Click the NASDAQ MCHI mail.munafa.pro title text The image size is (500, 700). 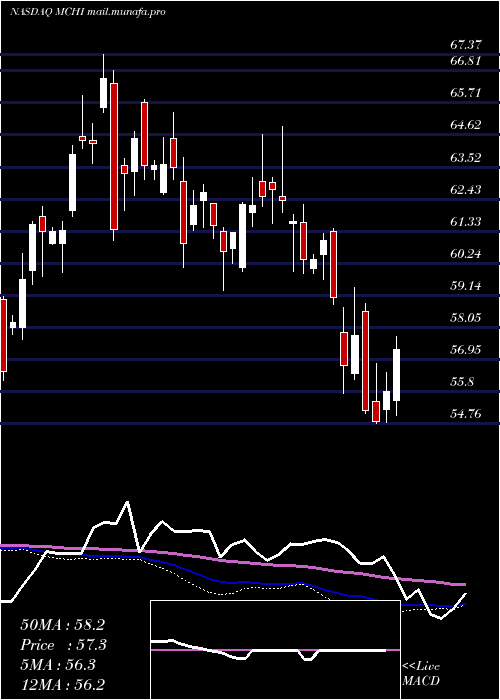tap(88, 12)
